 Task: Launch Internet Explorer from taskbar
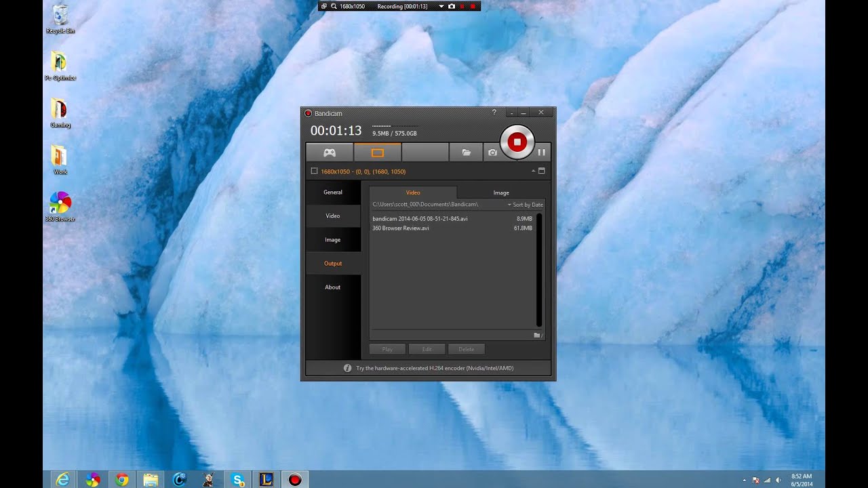pos(63,480)
